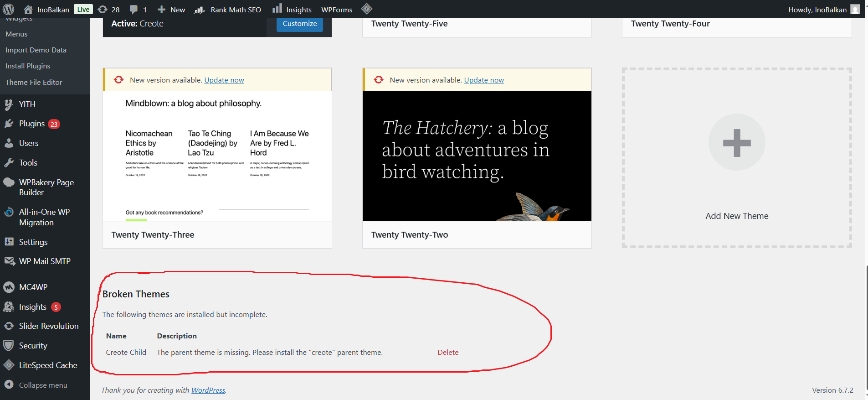
Task: Click the Customize button for Creote
Action: [x=300, y=24]
